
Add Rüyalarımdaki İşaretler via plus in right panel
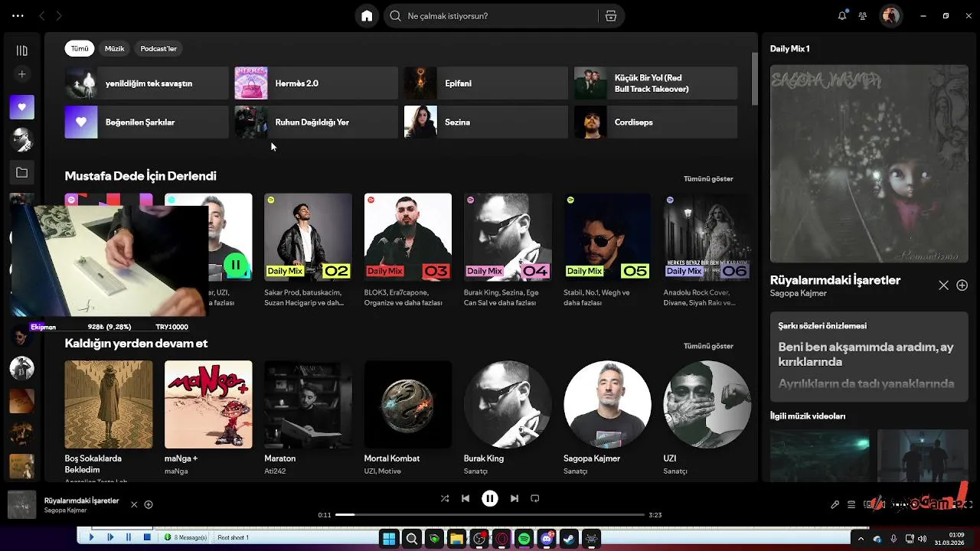pyautogui.click(x=962, y=285)
